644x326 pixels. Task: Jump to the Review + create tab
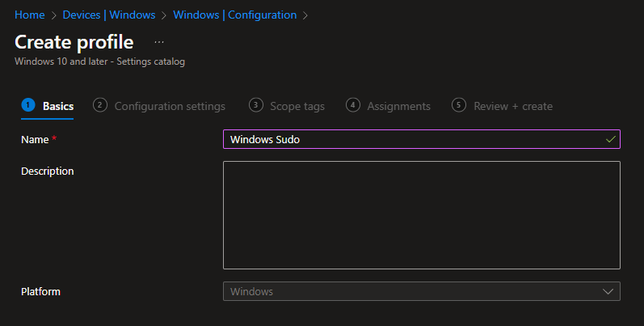pos(512,106)
